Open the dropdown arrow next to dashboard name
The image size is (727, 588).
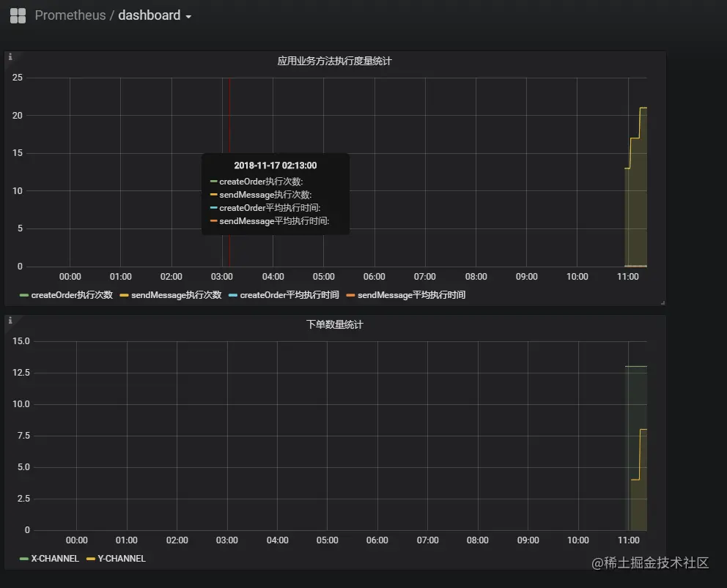click(188, 16)
